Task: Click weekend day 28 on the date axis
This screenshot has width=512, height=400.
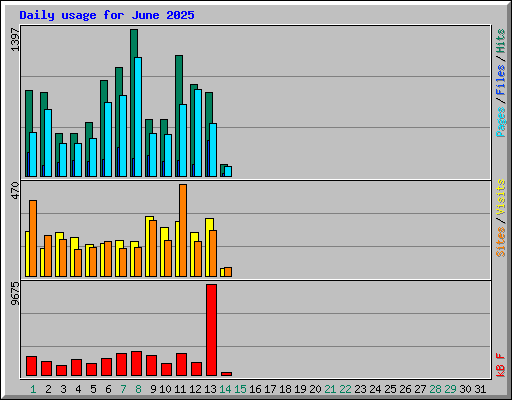Action: 435,389
